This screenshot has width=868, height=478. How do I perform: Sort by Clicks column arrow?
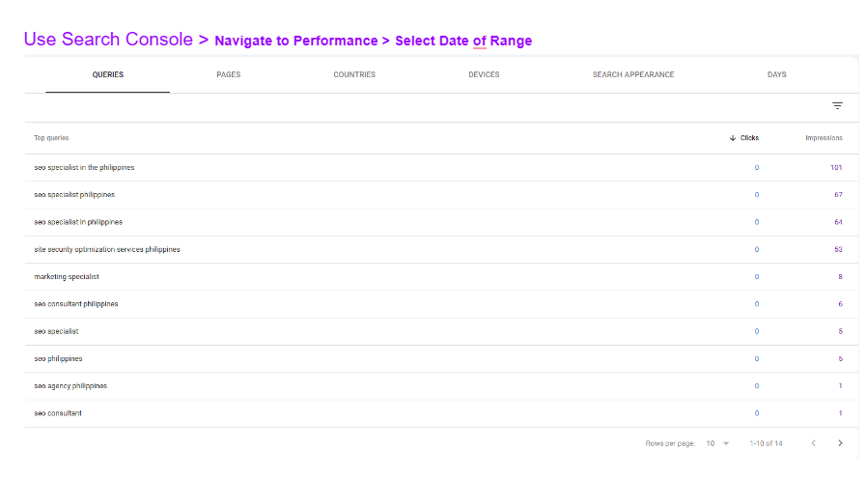pyautogui.click(x=733, y=138)
